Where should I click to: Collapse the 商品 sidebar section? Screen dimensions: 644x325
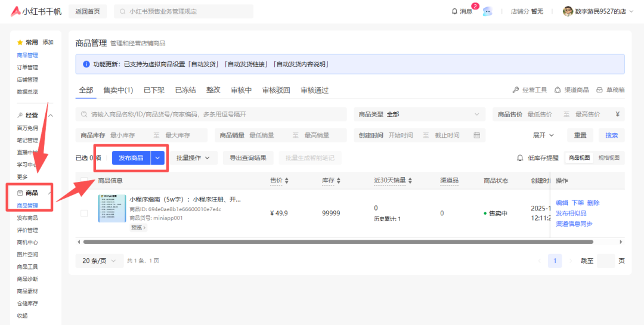tap(50, 193)
